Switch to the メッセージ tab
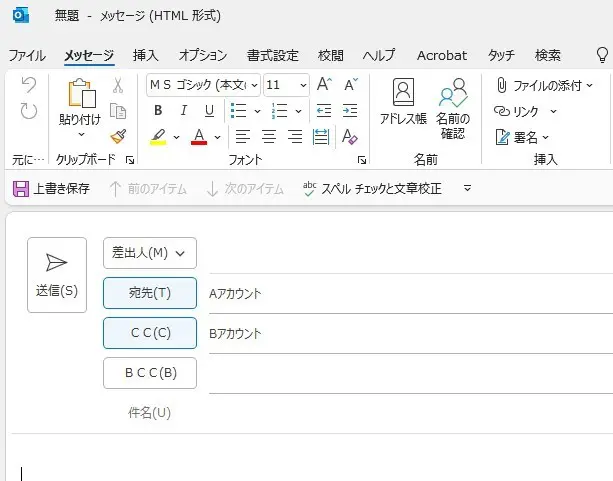Viewport: 613px width, 481px height. pyautogui.click(x=89, y=56)
